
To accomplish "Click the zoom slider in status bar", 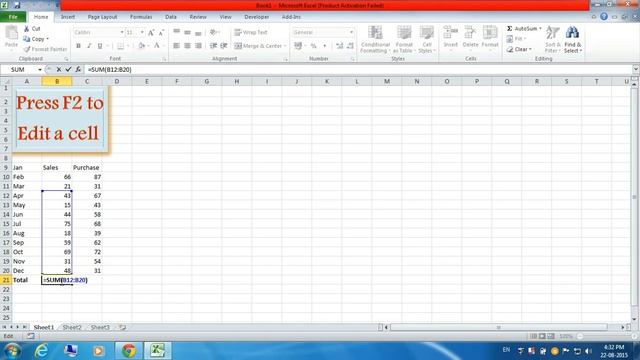I will pyautogui.click(x=608, y=336).
